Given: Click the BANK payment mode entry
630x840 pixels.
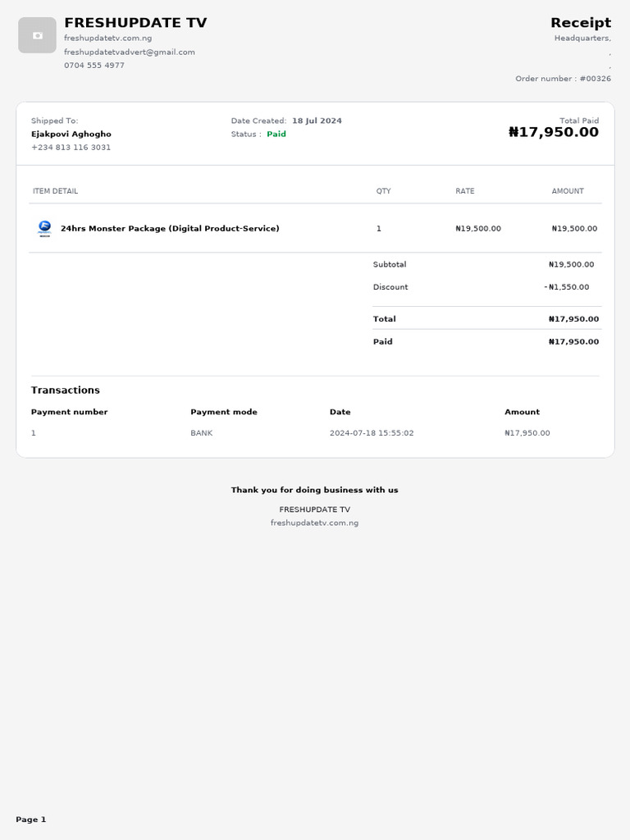Looking at the screenshot, I should tap(201, 433).
